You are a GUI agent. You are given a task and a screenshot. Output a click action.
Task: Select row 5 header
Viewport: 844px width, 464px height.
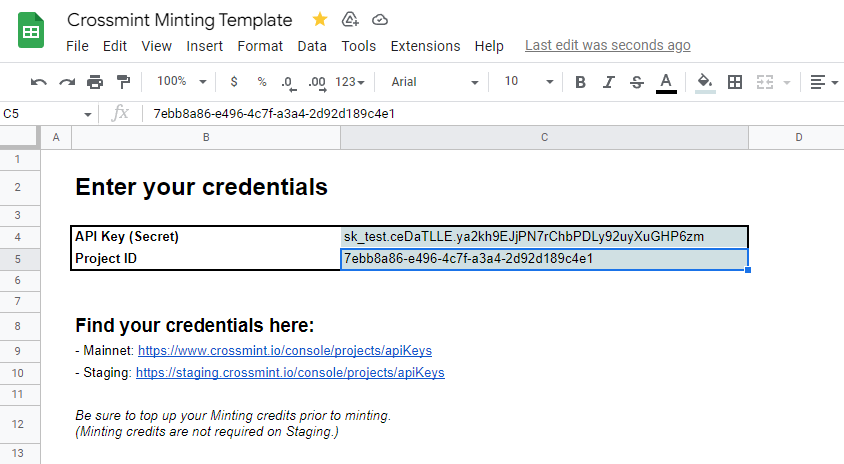[x=18, y=259]
